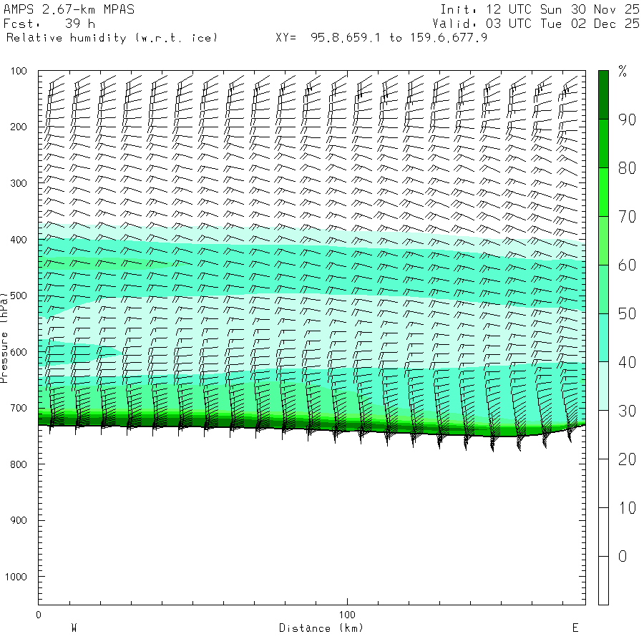Click the 600 hPa pressure axis label

tap(19, 352)
